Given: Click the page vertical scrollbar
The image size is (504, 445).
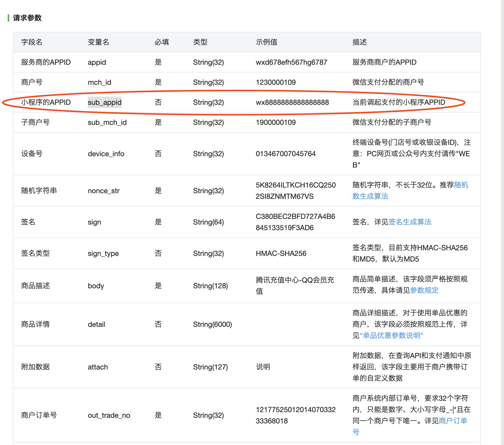Looking at the screenshot, I should (x=502, y=222).
